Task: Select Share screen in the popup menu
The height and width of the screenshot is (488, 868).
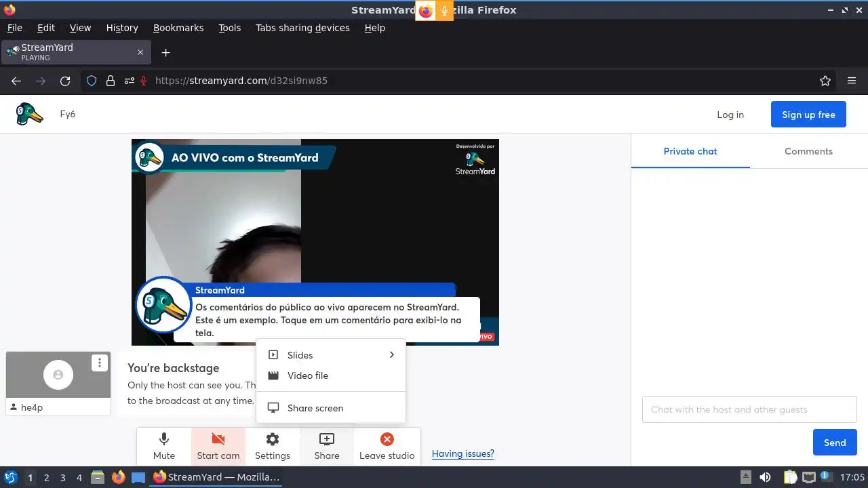Action: [x=331, y=408]
